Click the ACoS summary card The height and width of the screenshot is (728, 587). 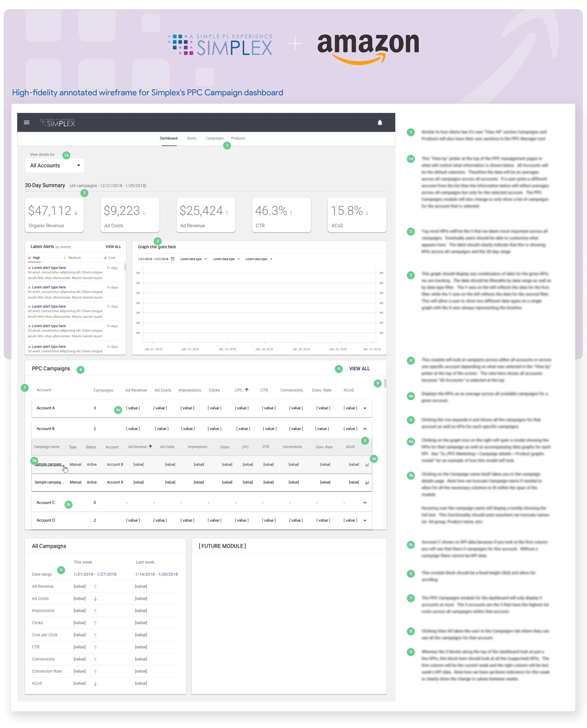(x=357, y=215)
